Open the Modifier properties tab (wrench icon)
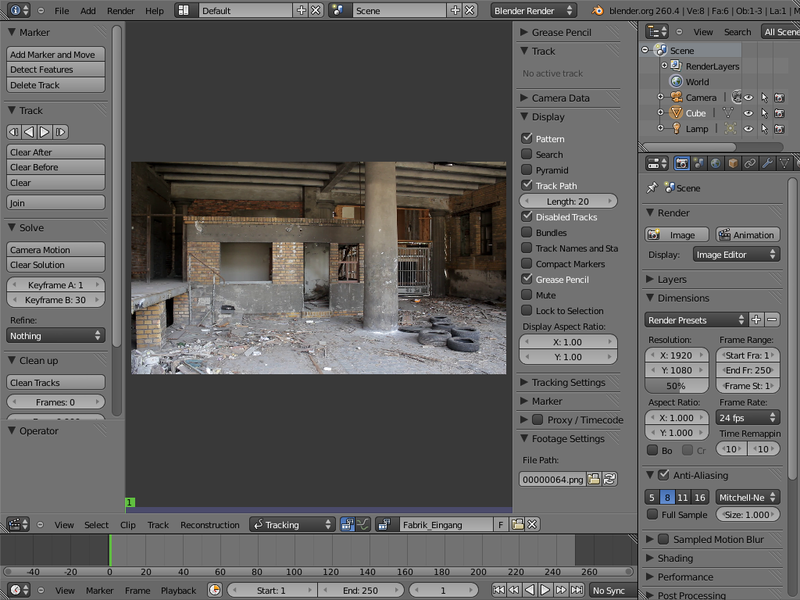The height and width of the screenshot is (600, 800). click(767, 163)
